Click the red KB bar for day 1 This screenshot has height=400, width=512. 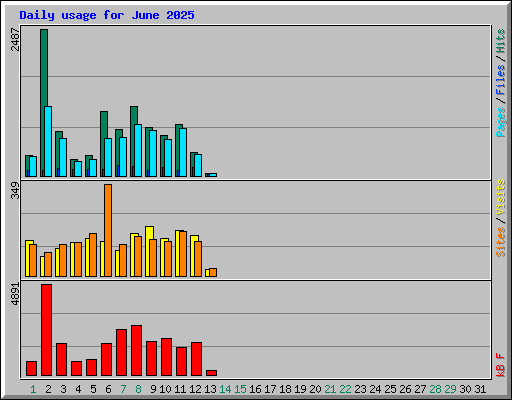(31, 368)
